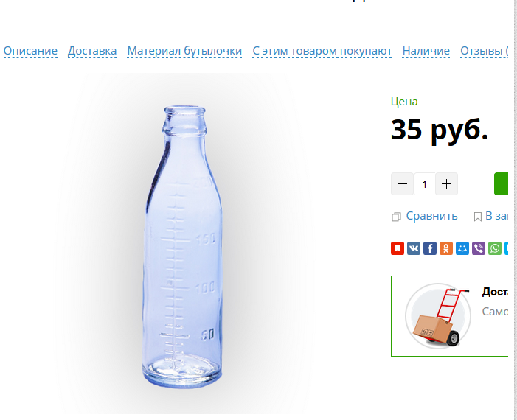
Task: Share on Facebook icon
Action: 430,248
